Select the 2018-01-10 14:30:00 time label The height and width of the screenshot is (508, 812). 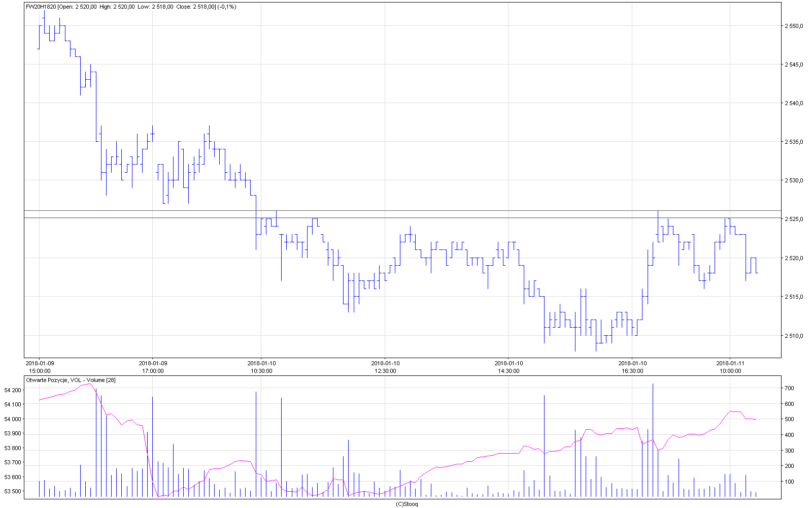point(509,367)
